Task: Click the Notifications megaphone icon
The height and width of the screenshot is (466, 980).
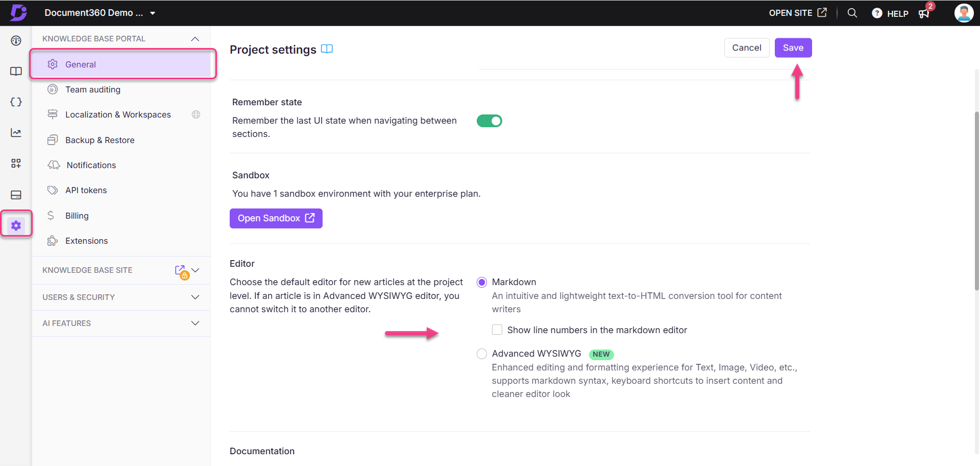Action: click(x=54, y=165)
